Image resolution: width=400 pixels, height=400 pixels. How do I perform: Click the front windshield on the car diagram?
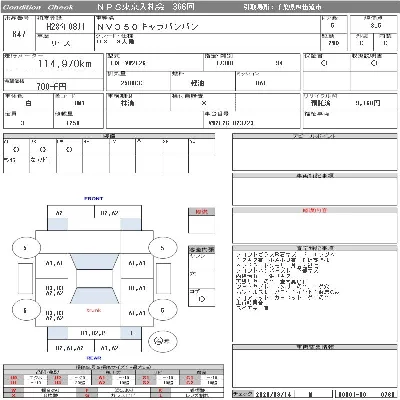[95, 262]
